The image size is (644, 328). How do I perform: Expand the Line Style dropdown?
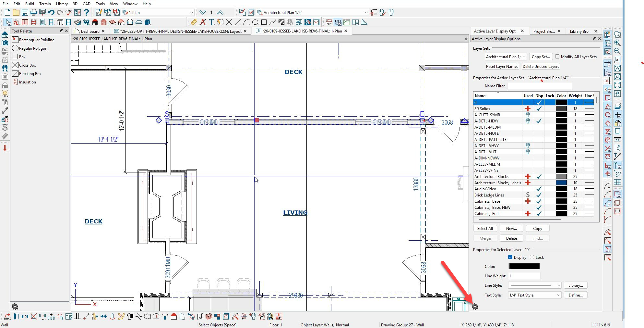[534, 285]
